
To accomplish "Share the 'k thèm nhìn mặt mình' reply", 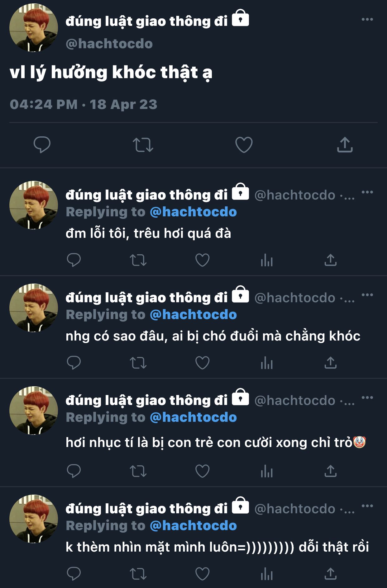I will point(331,574).
